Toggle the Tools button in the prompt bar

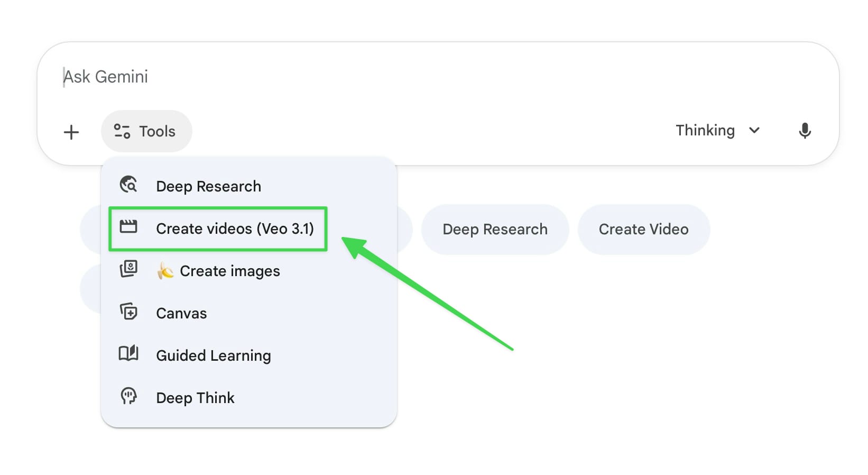[x=146, y=131]
